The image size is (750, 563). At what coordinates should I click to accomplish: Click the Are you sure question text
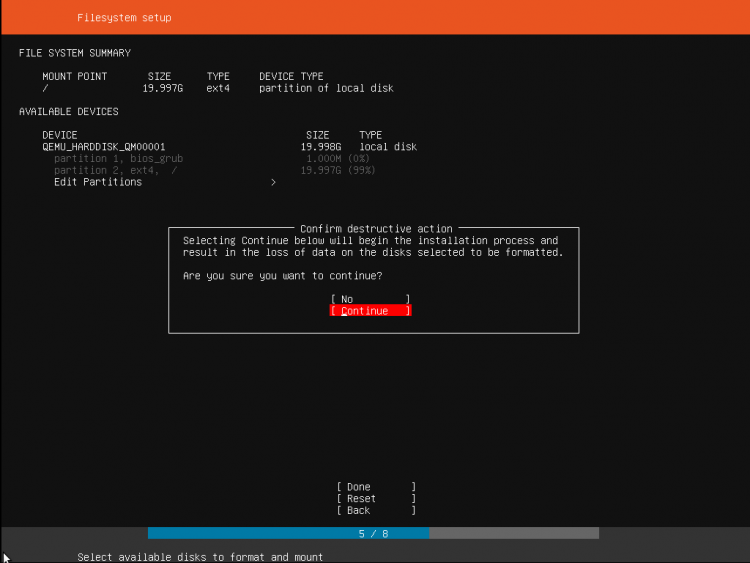tap(283, 276)
